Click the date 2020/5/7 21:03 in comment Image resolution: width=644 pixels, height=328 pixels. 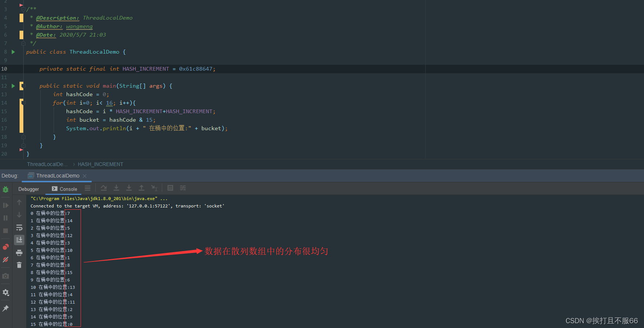[x=83, y=35]
